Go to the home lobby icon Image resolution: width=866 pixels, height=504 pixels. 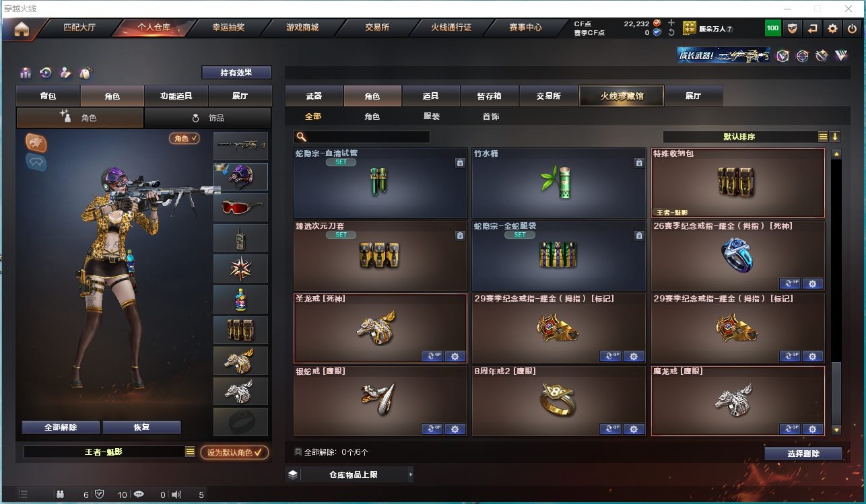(22, 29)
